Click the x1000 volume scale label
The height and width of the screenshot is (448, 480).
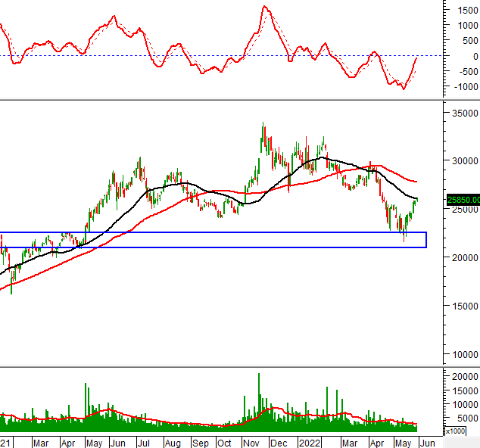click(x=455, y=431)
